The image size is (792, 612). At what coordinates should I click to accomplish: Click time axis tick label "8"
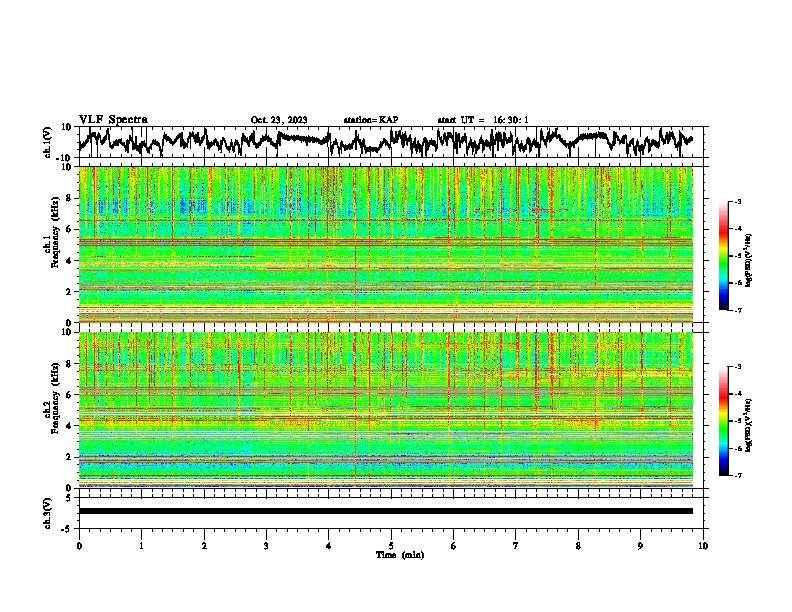point(578,546)
